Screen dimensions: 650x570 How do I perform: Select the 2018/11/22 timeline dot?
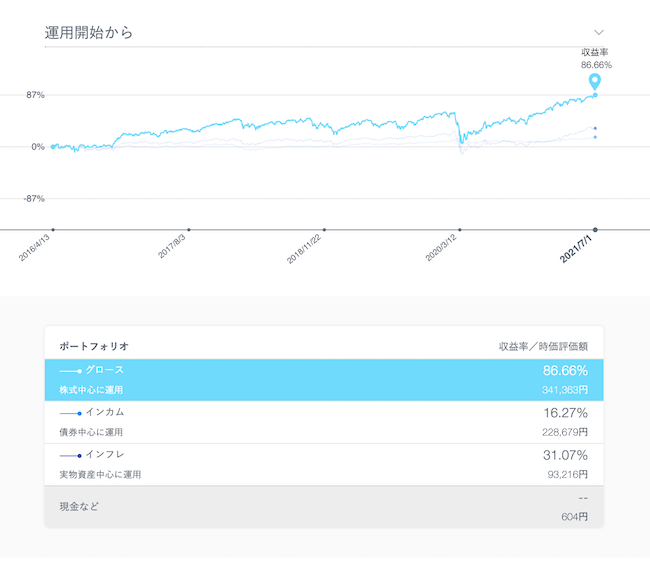point(324,230)
